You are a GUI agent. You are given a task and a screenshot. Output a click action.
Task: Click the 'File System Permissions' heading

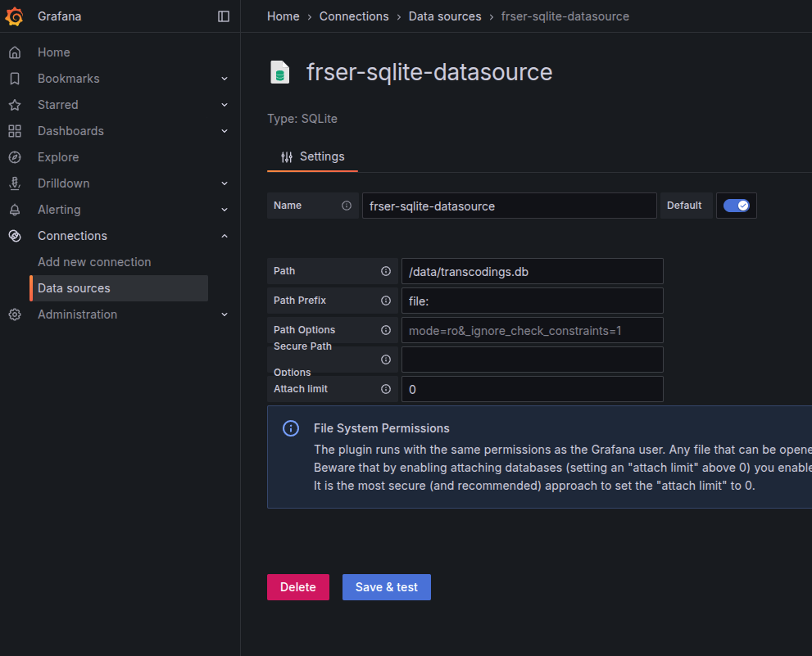382,428
